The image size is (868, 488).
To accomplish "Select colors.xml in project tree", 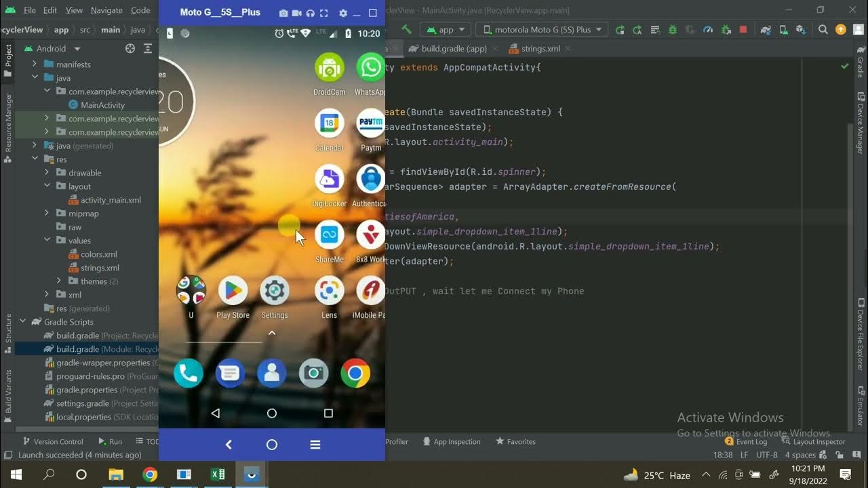I will tap(92, 254).
